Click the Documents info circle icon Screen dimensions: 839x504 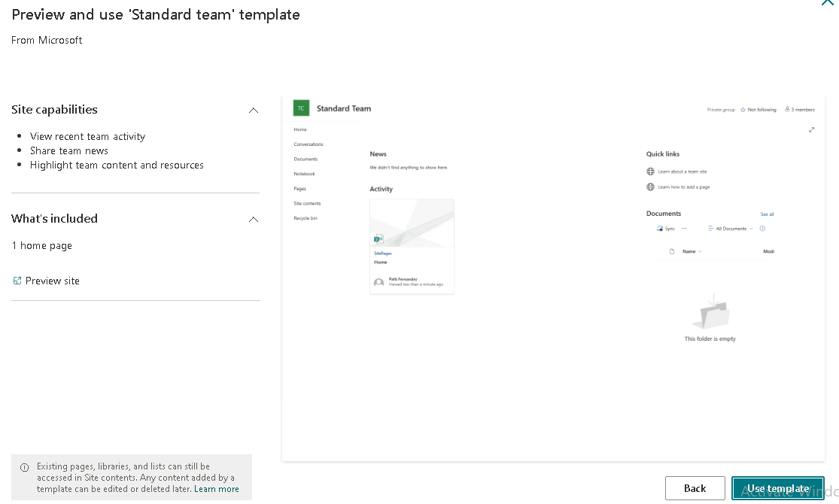[762, 229]
